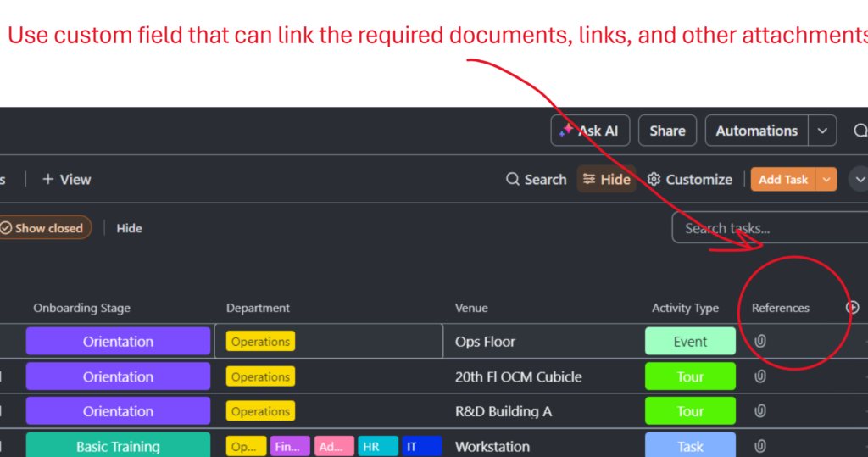The image size is (868, 457).
Task: Click the R&D Building A venue cell
Action: point(504,411)
